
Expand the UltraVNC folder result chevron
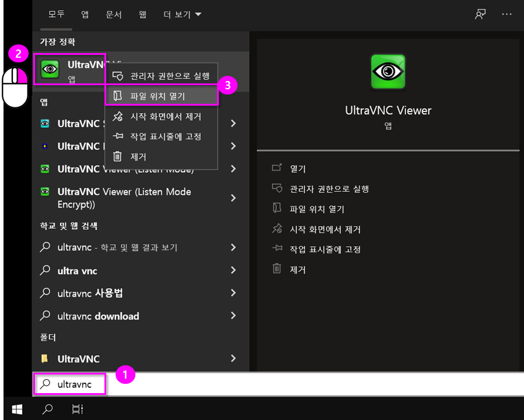(x=233, y=358)
